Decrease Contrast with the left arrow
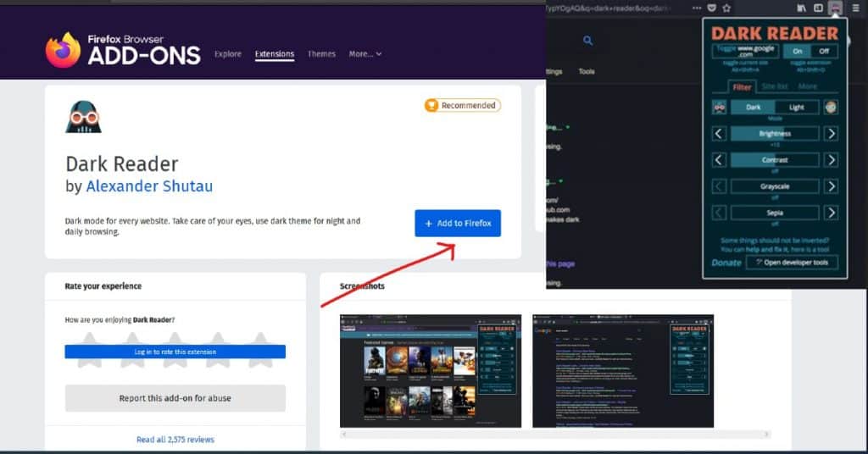This screenshot has width=868, height=454. tap(719, 160)
